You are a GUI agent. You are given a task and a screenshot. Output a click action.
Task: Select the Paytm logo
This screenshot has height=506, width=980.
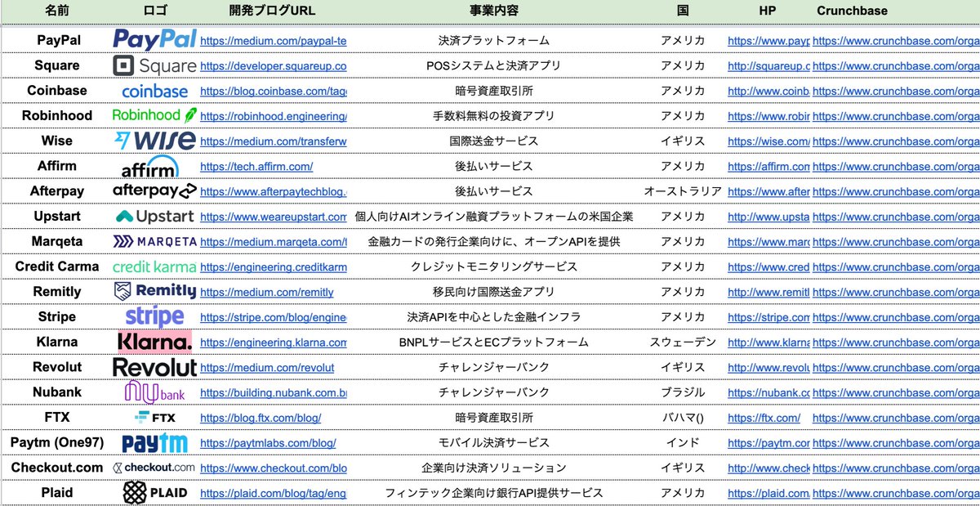[155, 443]
